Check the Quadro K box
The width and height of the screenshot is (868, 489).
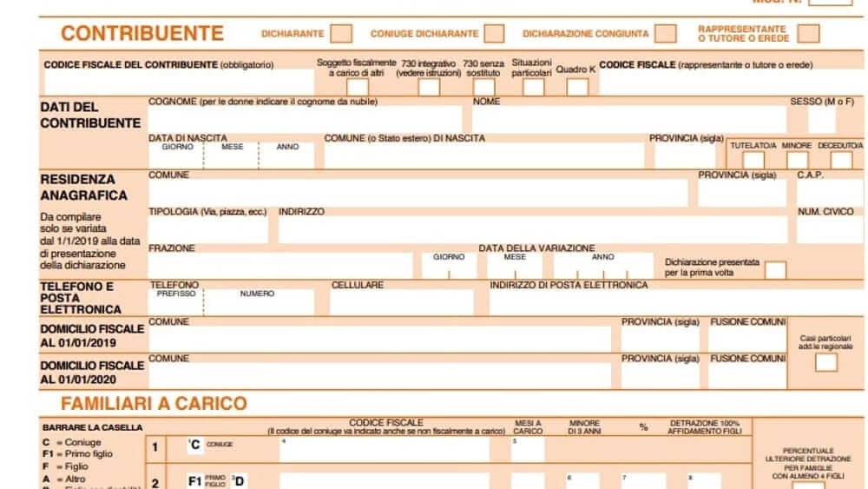577,87
